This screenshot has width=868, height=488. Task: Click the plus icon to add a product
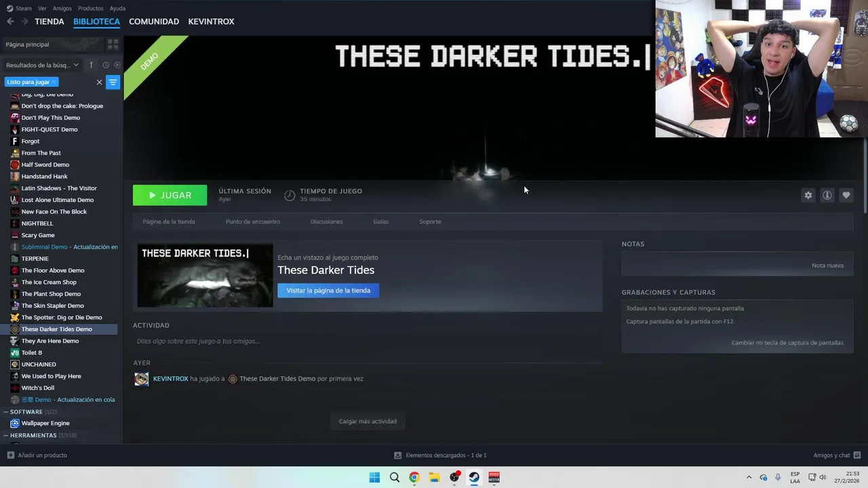pos(10,455)
